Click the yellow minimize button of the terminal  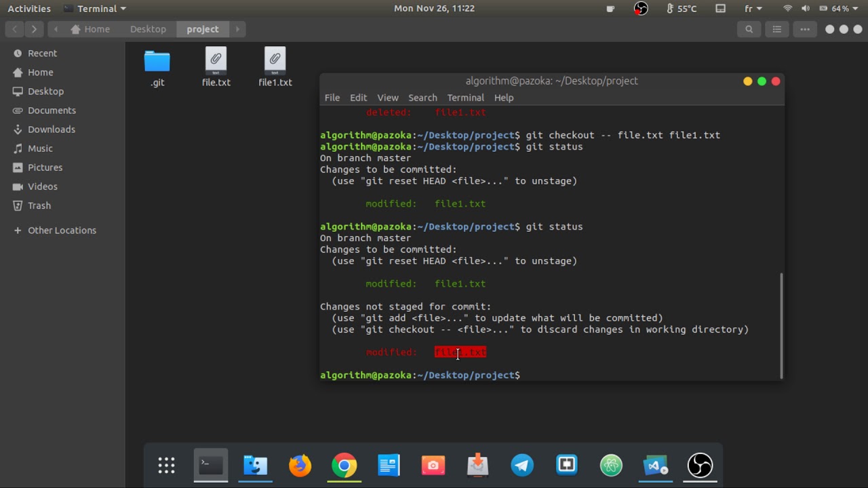tap(747, 81)
